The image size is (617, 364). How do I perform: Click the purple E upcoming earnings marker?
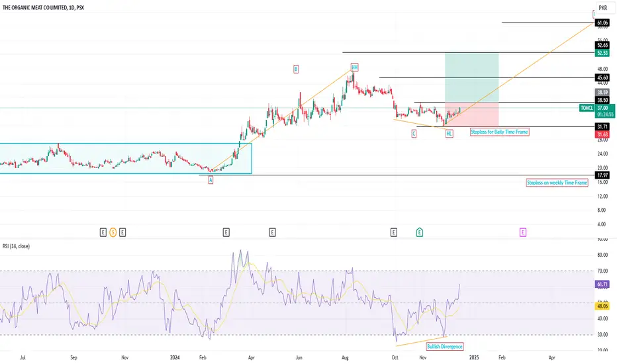pos(522,232)
